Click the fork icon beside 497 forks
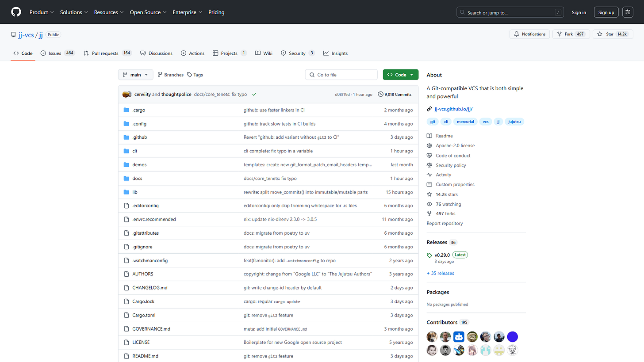The height and width of the screenshot is (362, 644). coord(429,214)
